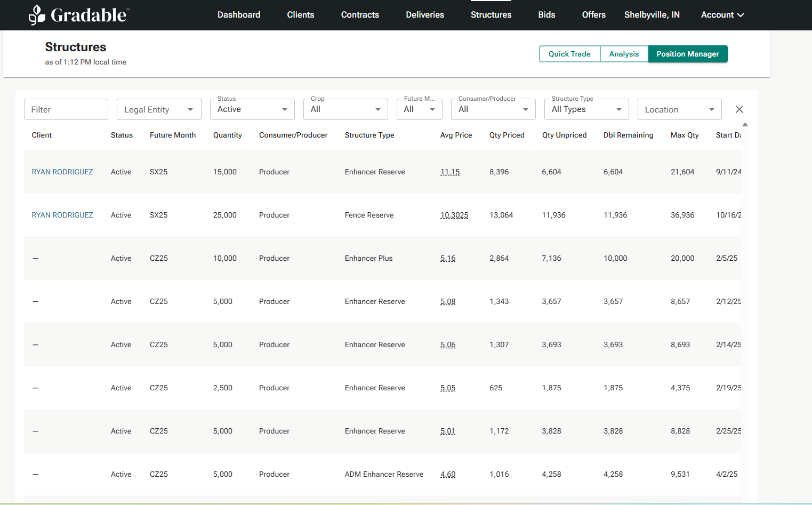Click the 15,000 quantity cell
The height and width of the screenshot is (505, 812).
[x=225, y=172]
